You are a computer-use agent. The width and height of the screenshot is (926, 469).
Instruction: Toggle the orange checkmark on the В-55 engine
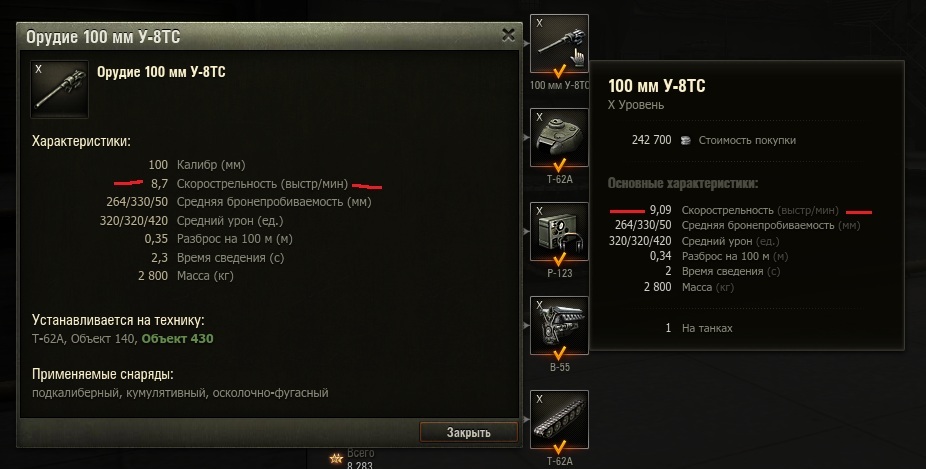[x=559, y=353]
